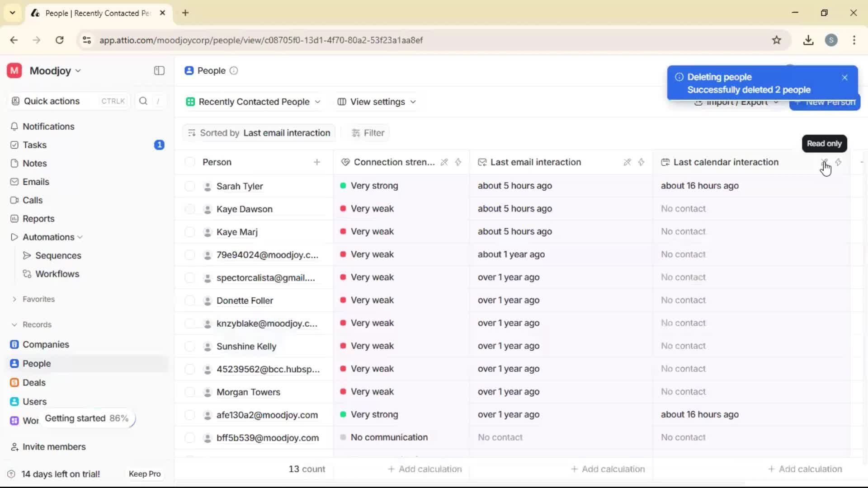Screen dimensions: 868x488
Task: Collapse the left sidebar panel
Action: click(159, 70)
